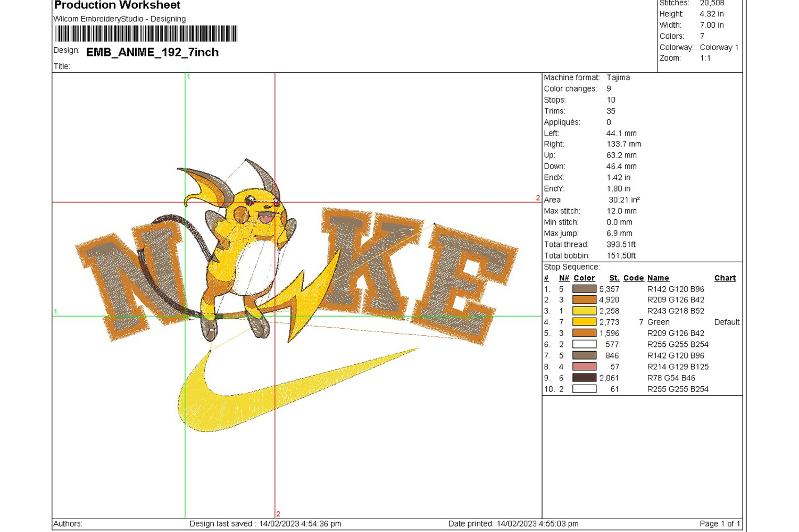Click the "Colorway 1" value
The height and width of the screenshot is (532, 799).
point(719,47)
